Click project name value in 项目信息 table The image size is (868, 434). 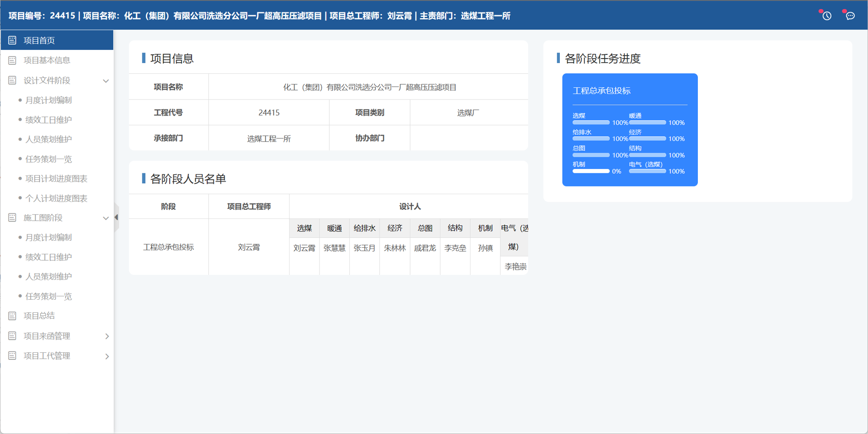[x=369, y=87]
